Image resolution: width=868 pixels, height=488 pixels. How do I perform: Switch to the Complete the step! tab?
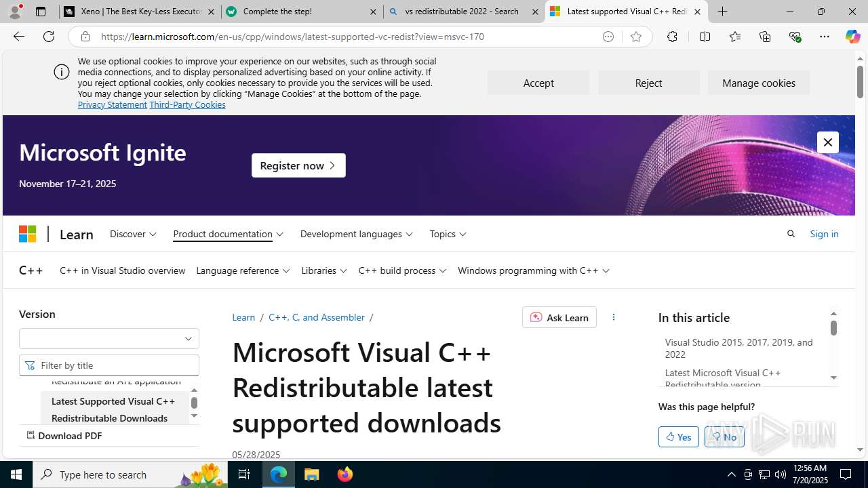click(x=302, y=12)
